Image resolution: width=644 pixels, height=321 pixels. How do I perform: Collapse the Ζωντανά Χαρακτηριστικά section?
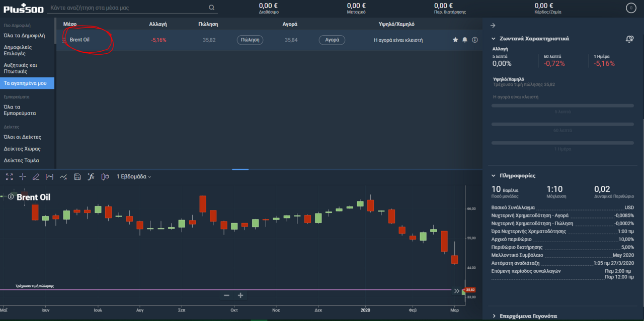(494, 39)
